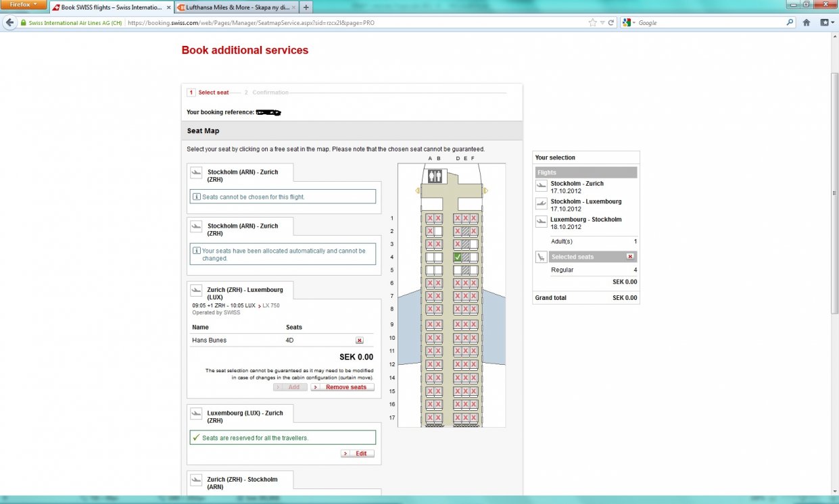Bookmark this page with the star icon
This screenshot has height=504, width=839.
tap(592, 22)
